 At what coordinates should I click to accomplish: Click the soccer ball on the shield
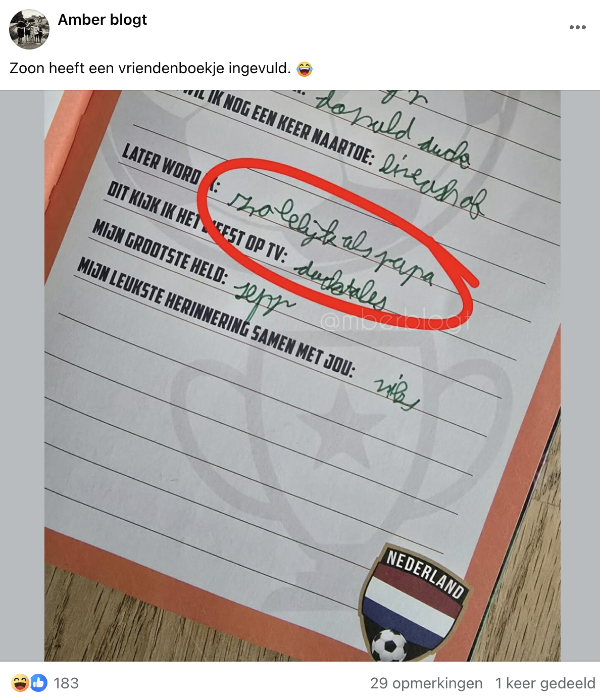389,646
